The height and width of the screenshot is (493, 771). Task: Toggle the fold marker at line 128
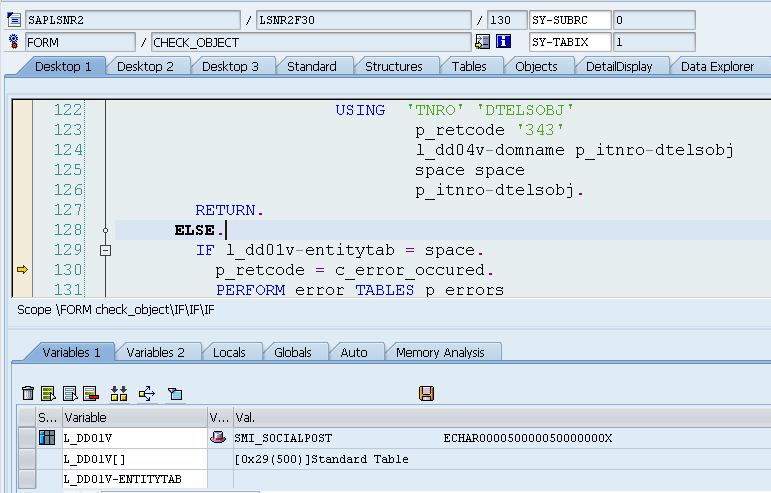point(105,230)
